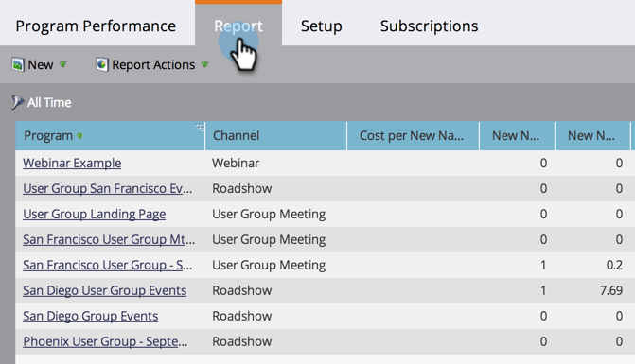
Task: Select the Webinar channel cell
Action: 236,163
